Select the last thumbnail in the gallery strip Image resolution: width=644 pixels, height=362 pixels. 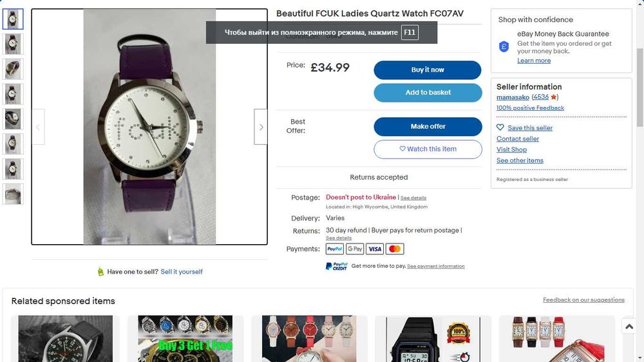point(13,194)
